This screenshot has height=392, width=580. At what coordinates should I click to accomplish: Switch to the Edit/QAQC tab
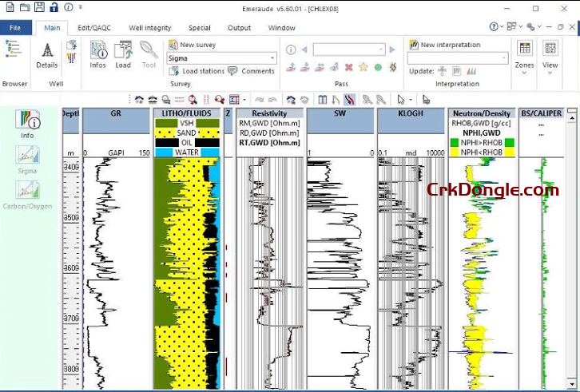[x=93, y=28]
